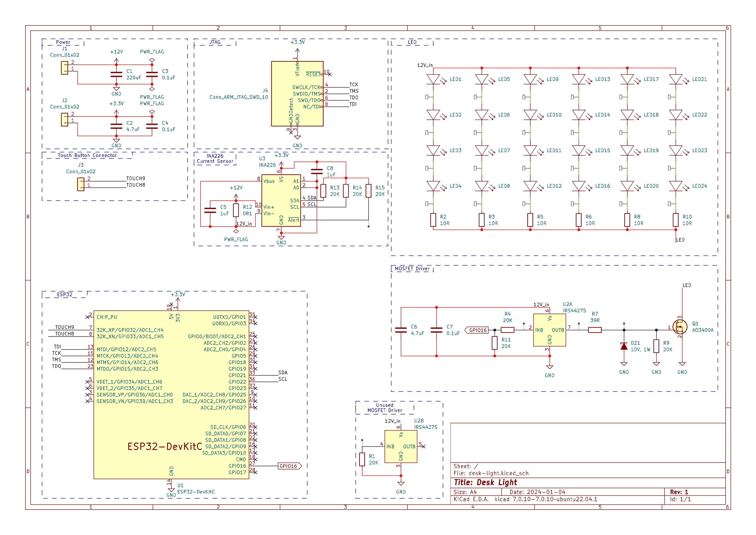Click capacitor C8 1uF symbol

pyautogui.click(x=317, y=171)
